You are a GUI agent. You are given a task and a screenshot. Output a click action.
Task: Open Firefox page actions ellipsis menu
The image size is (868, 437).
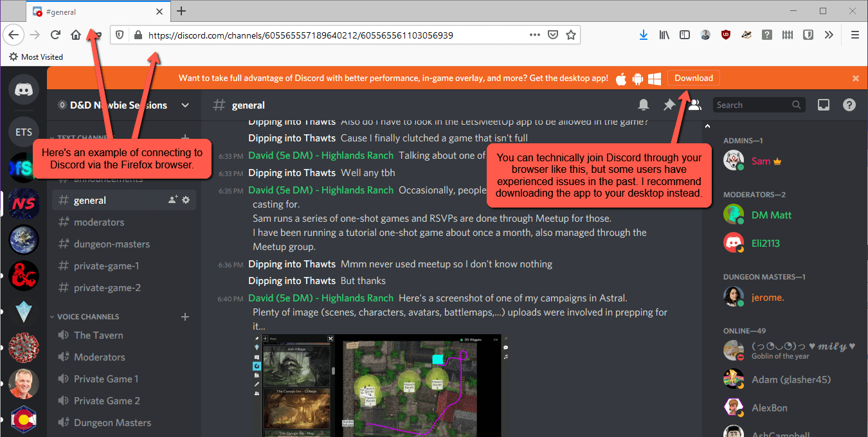(534, 35)
